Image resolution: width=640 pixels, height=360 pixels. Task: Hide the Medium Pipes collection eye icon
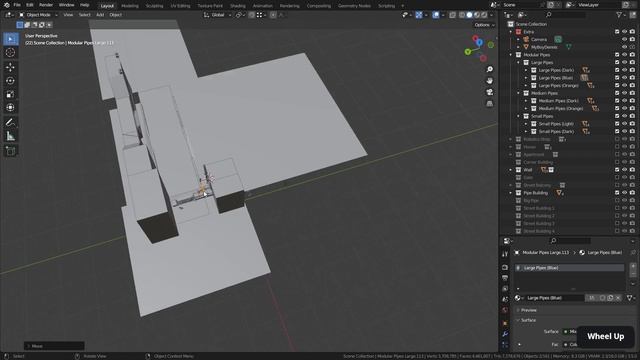(624, 93)
